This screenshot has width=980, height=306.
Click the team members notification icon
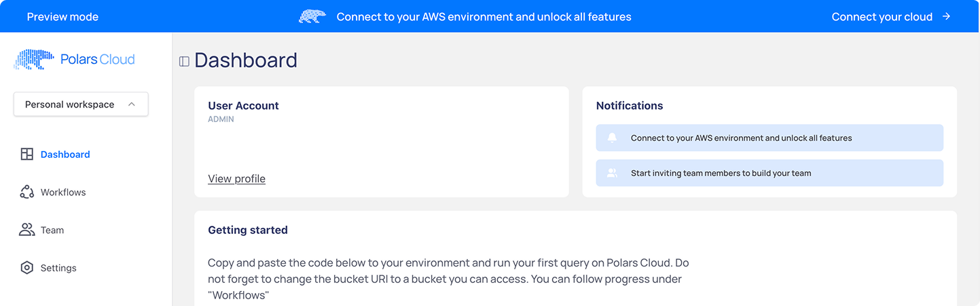[613, 173]
